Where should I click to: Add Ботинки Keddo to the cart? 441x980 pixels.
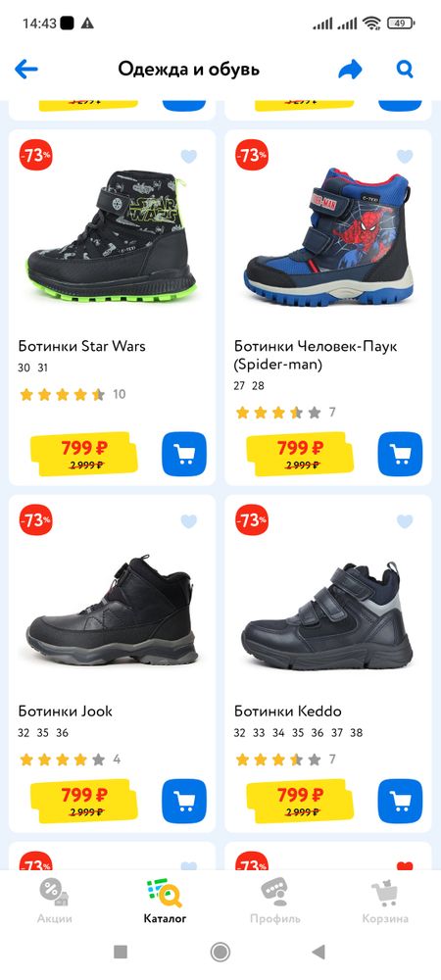[x=400, y=801]
